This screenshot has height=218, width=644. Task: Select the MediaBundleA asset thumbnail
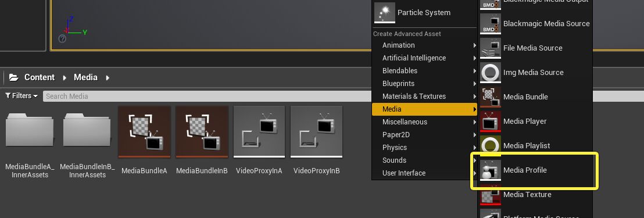[x=144, y=131]
